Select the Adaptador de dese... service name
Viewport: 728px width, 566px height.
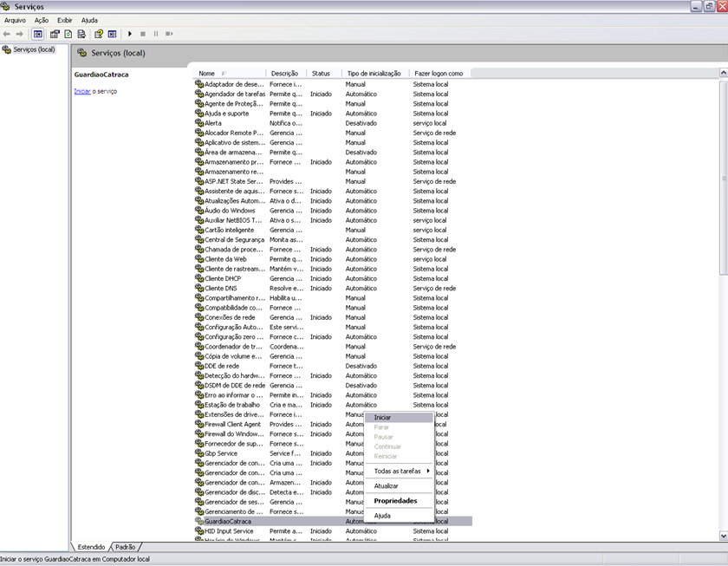[234, 84]
